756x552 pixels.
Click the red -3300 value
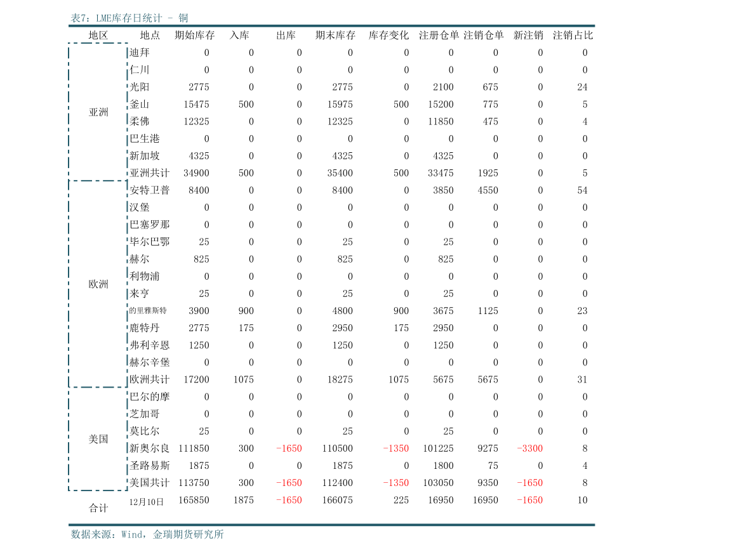530,449
